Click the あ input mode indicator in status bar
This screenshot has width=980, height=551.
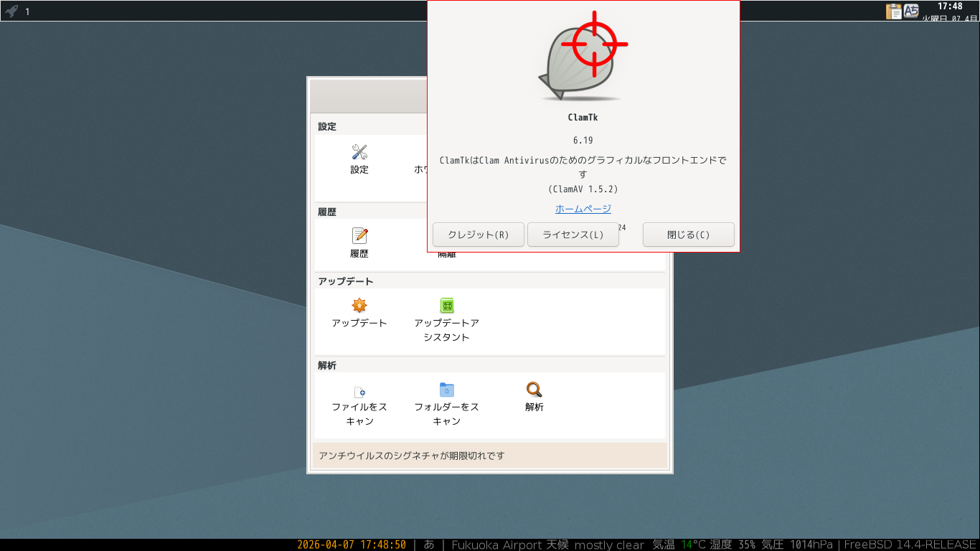[x=429, y=545]
